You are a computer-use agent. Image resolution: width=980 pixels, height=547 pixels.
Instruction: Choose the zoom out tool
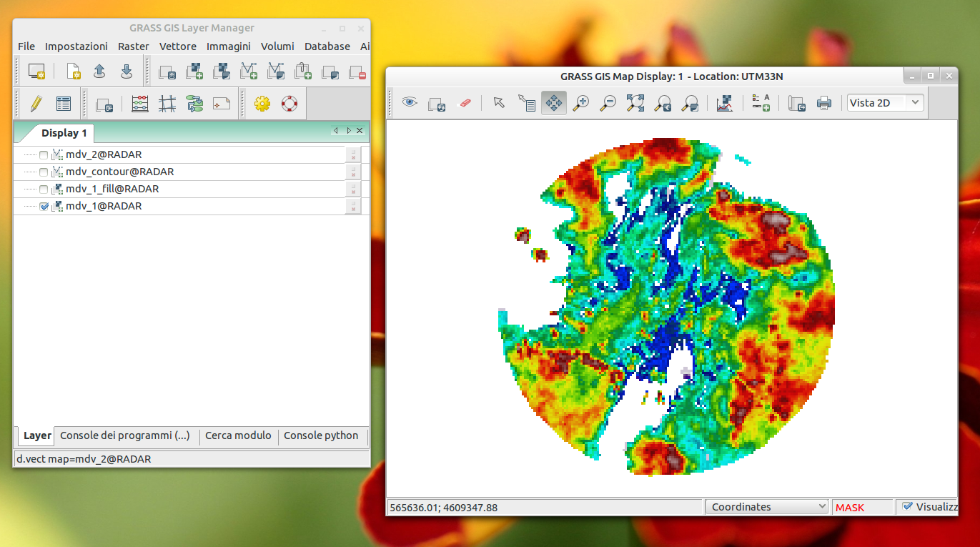coord(608,103)
